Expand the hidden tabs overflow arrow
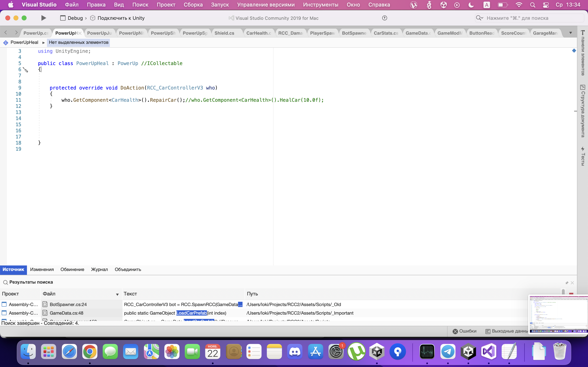 pyautogui.click(x=570, y=33)
